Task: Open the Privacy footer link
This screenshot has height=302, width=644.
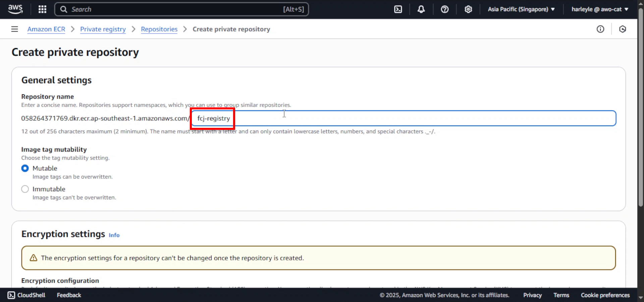Action: (532, 295)
